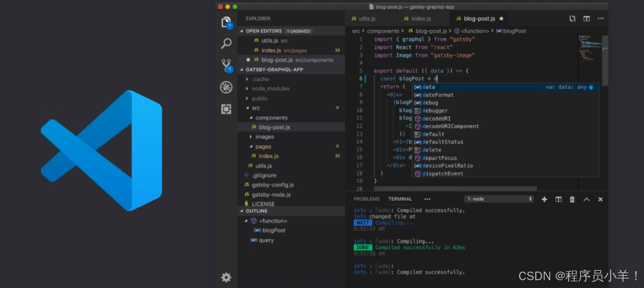Click '<function>' in the breadcrumb
644x288 pixels.
click(x=475, y=31)
